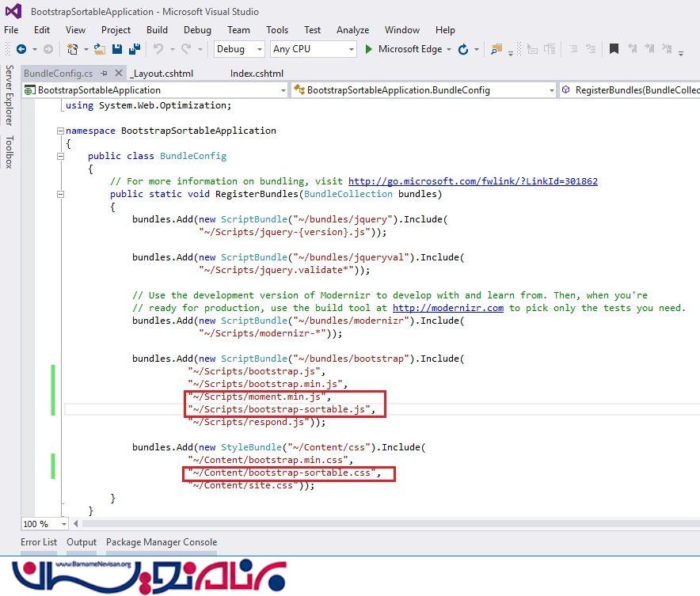Click the Save All icon

coord(134,49)
